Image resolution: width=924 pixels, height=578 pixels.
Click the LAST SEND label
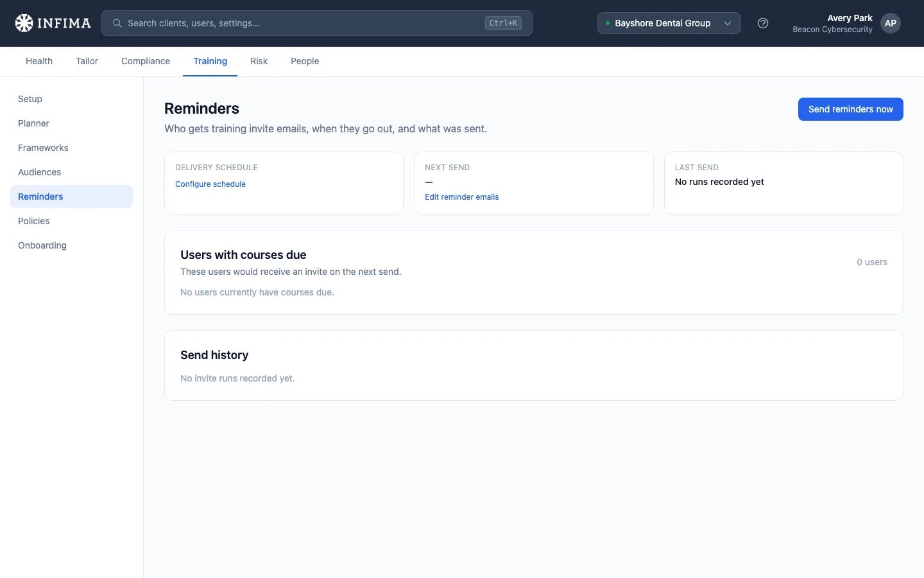click(x=696, y=168)
